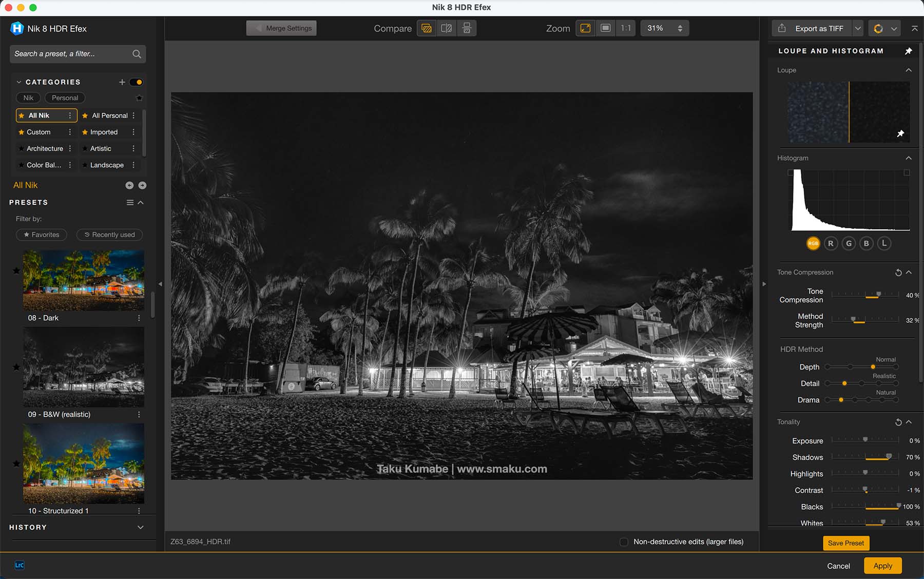The height and width of the screenshot is (579, 924).
Task: Pin the Loupe and Histogram panel
Action: click(908, 51)
